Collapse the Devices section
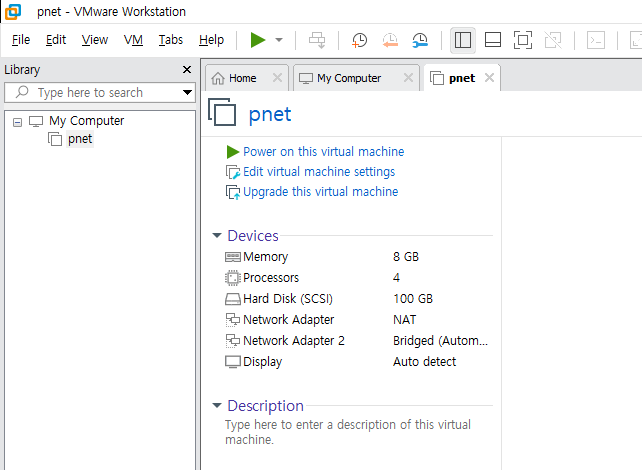Viewport: 642px width, 470px height. click(x=217, y=235)
